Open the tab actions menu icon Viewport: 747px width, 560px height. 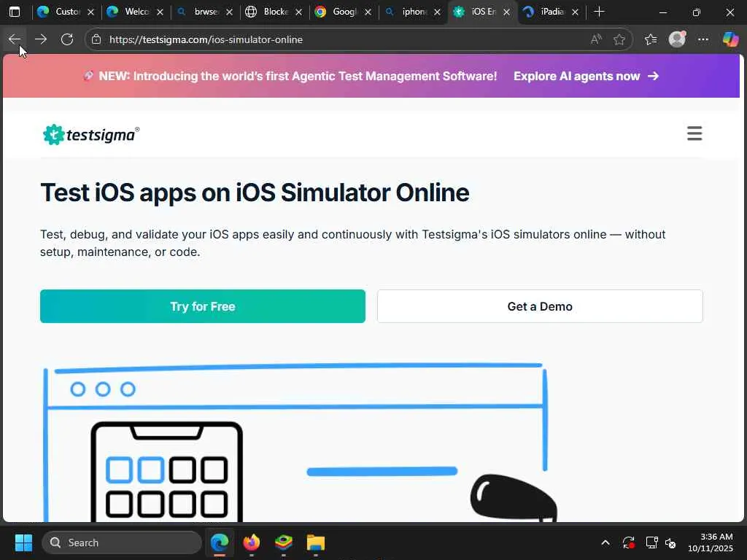coord(15,12)
